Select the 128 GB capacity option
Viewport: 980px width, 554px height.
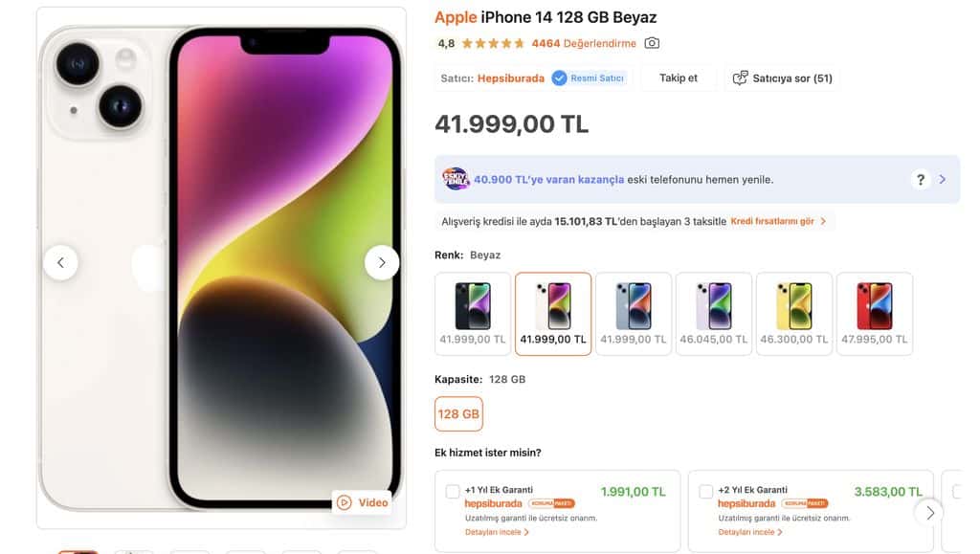458,414
